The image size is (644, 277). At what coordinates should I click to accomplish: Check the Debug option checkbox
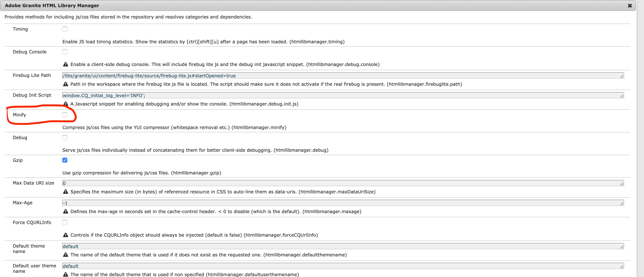tap(65, 138)
